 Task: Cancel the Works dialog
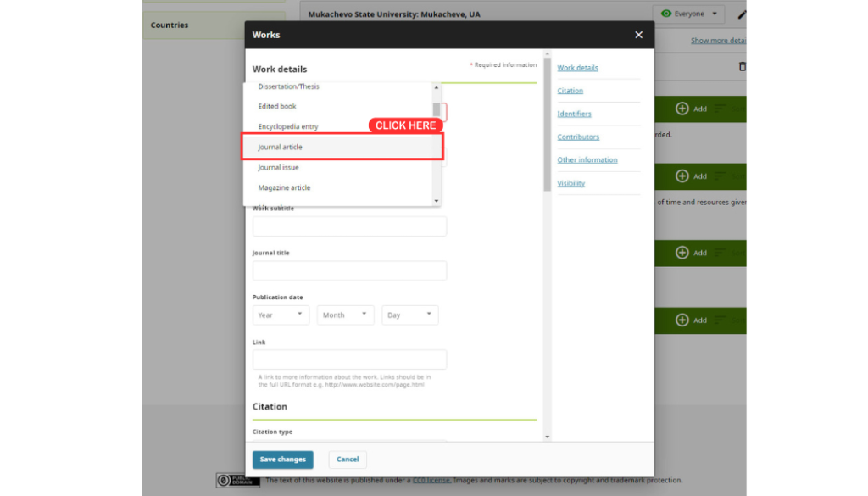(x=348, y=460)
